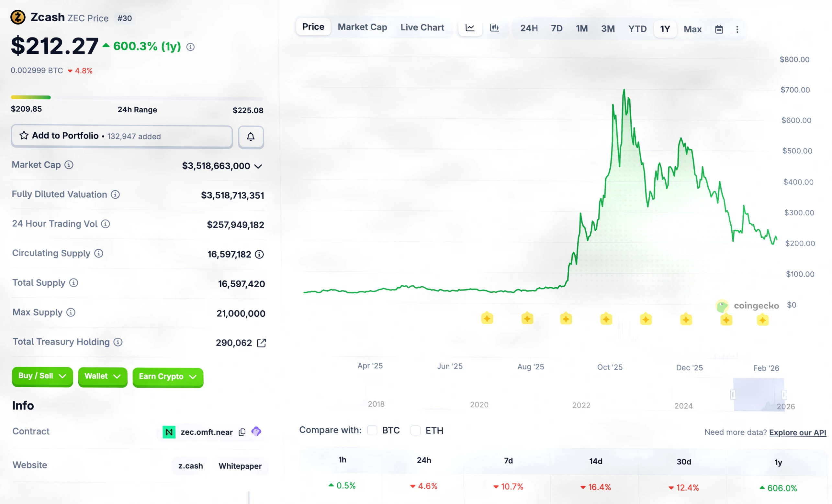Viewport: 832px width, 504px height.
Task: Click the 0.002999 BTC price text
Action: (37, 71)
